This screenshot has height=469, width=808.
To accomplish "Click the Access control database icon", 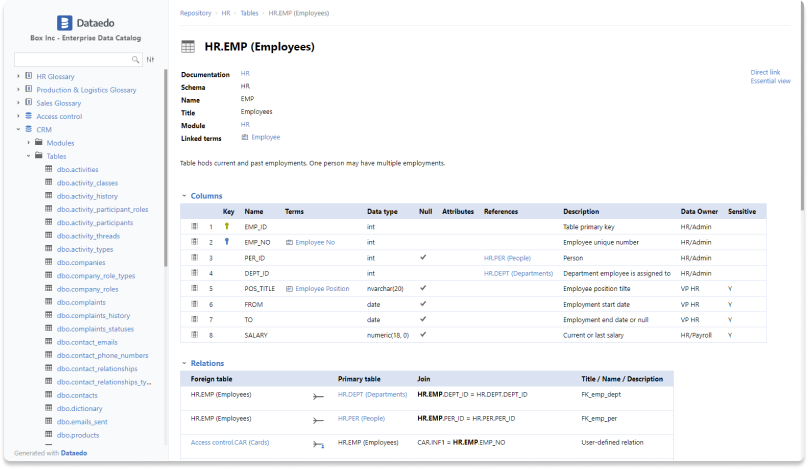I will (x=28, y=116).
